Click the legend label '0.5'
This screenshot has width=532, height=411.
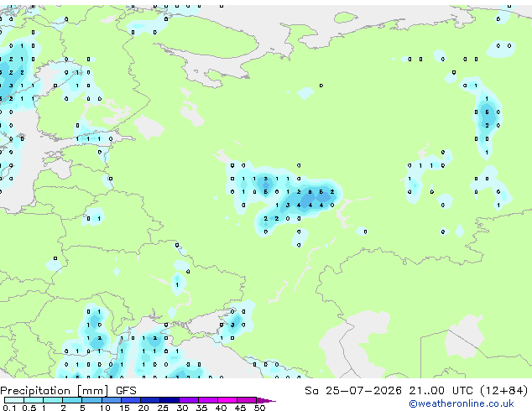click(29, 408)
